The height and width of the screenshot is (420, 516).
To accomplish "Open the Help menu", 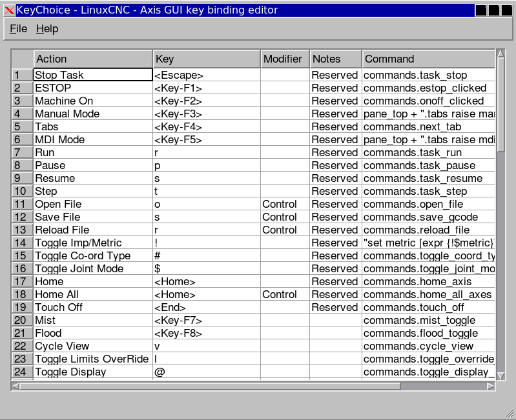I will click(x=47, y=29).
